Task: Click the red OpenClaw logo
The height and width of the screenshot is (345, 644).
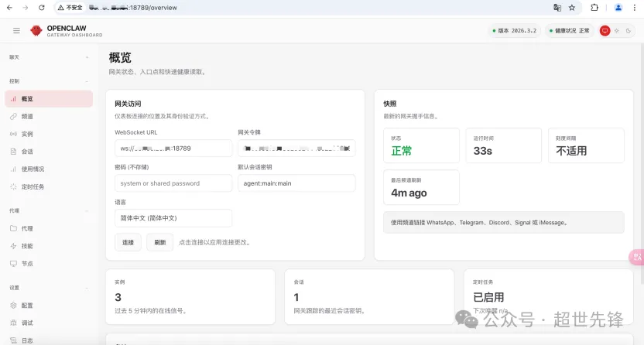Action: (x=36, y=30)
